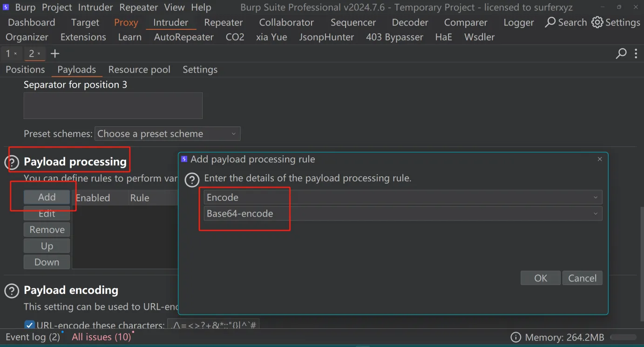Switch to the Decoder tab
The image size is (644, 347).
point(410,22)
